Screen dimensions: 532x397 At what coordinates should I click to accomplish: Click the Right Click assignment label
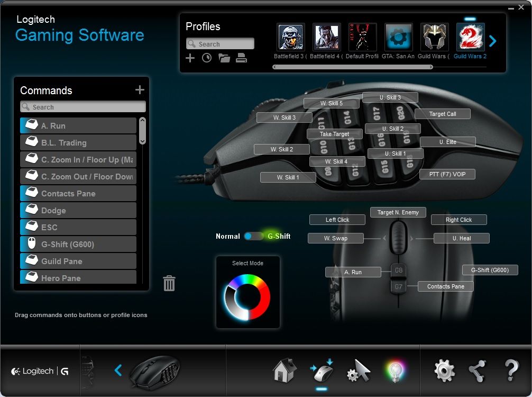coord(458,220)
